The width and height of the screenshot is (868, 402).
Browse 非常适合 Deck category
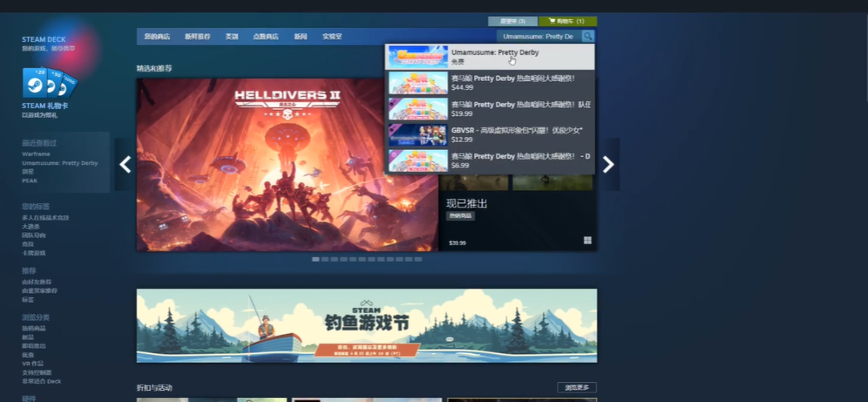42,382
